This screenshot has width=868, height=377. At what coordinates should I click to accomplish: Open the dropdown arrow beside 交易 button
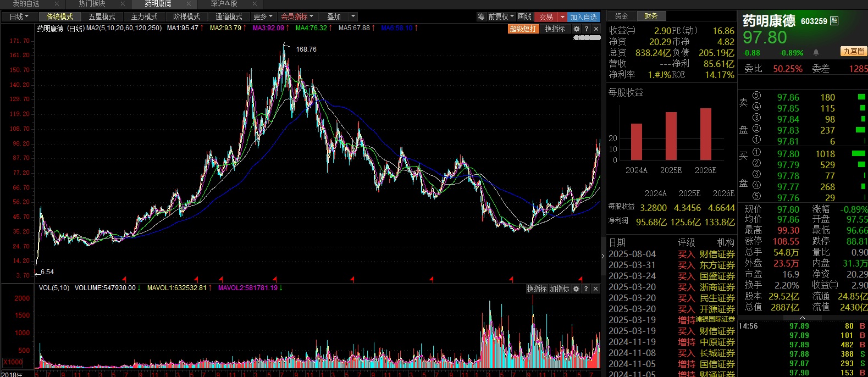562,17
